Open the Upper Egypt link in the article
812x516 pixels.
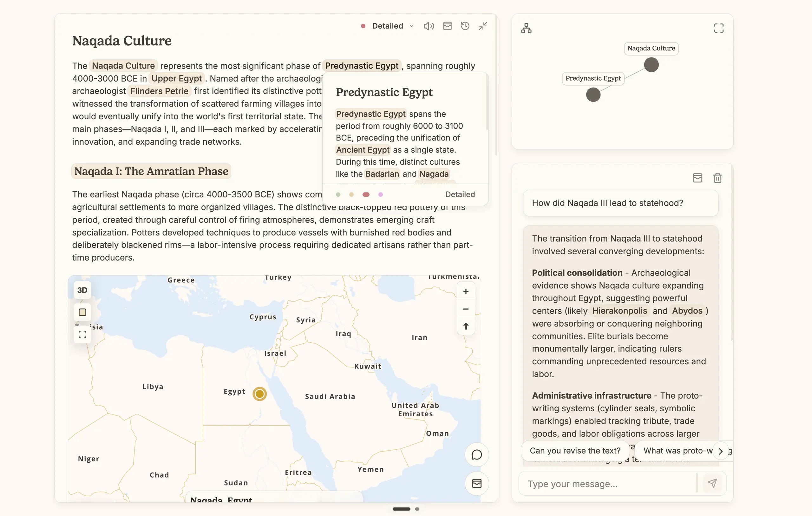point(176,78)
